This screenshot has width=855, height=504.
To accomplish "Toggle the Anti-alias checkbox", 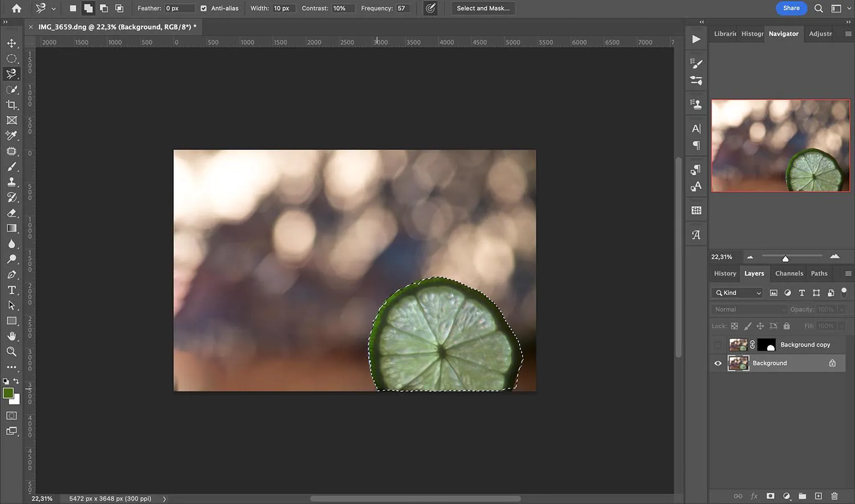I will click(203, 9).
